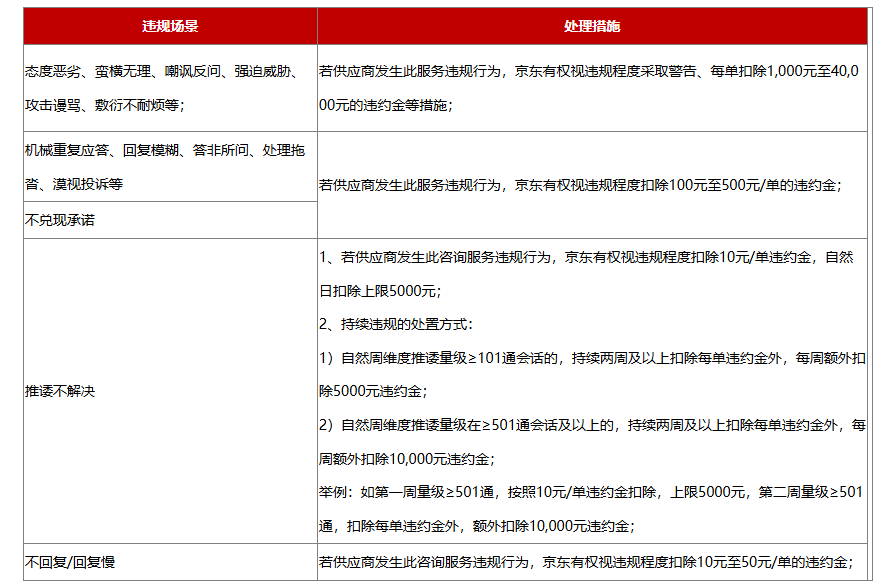The width and height of the screenshot is (896, 586).
Task: Click the 日扣除上限5000元 line
Action: click(380, 290)
